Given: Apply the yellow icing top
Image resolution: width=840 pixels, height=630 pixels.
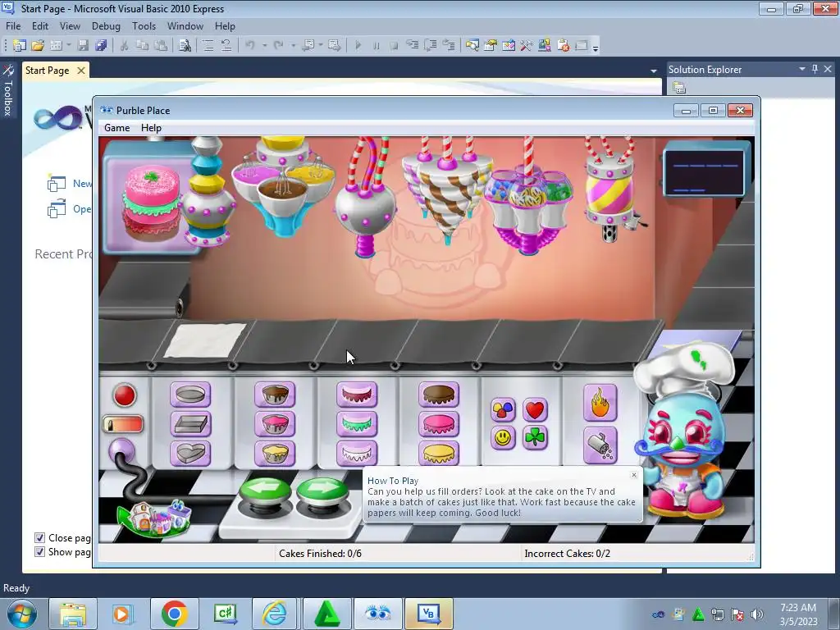Looking at the screenshot, I should coord(439,453).
